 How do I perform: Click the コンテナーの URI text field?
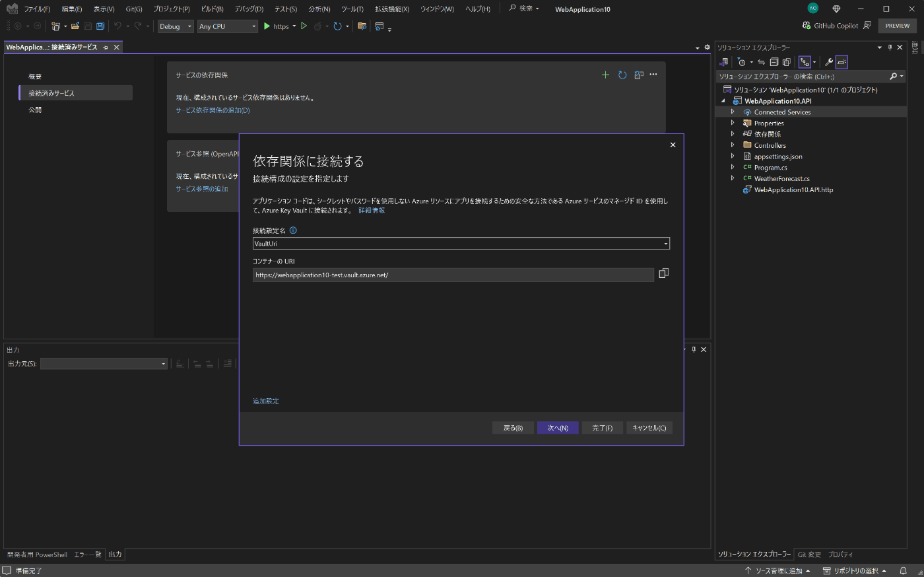click(453, 275)
